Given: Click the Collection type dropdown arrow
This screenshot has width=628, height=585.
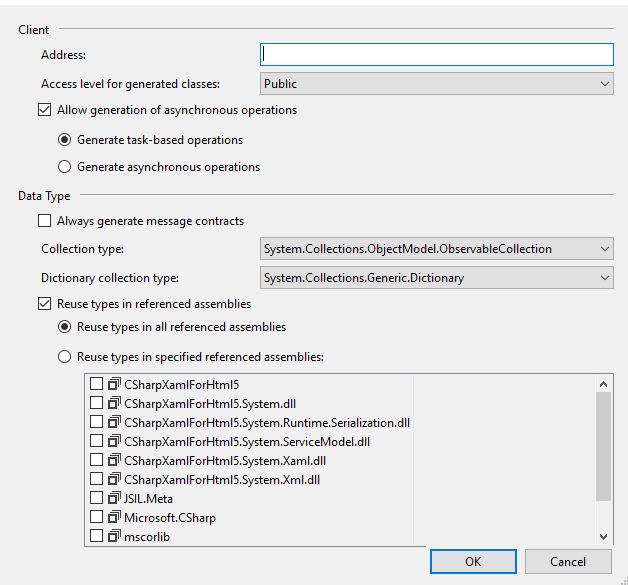Looking at the screenshot, I should point(605,249).
